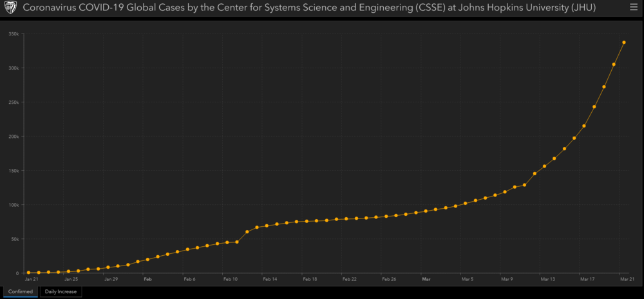Click the Feb 22 axis label
This screenshot has width=644, height=299.
pos(349,279)
